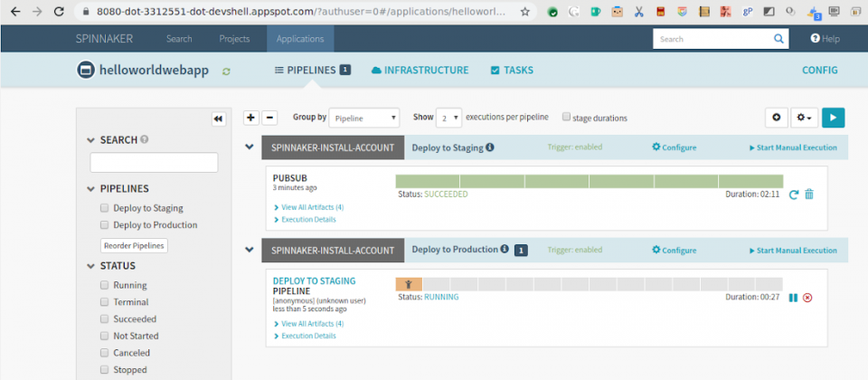The width and height of the screenshot is (868, 380).
Task: Enable the Terminal status filter
Action: coord(104,302)
